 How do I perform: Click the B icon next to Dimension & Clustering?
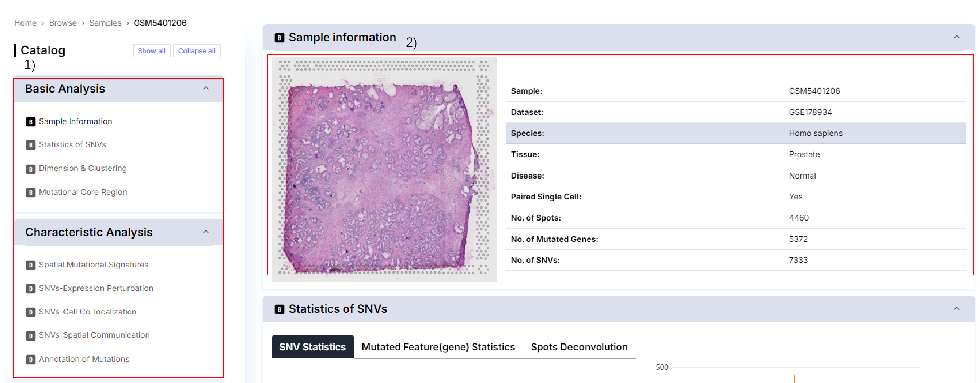pos(30,169)
